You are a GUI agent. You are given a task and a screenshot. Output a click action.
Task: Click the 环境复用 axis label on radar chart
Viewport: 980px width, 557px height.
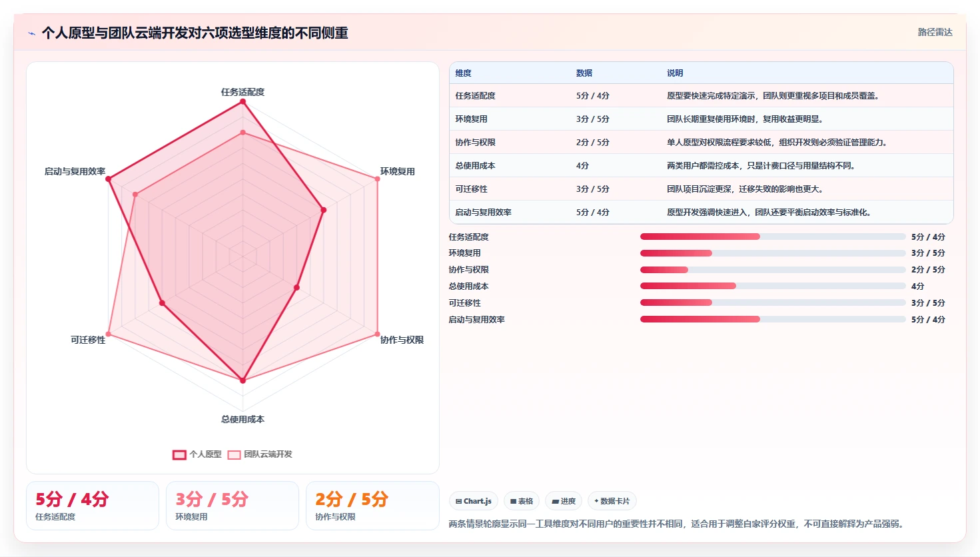398,171
